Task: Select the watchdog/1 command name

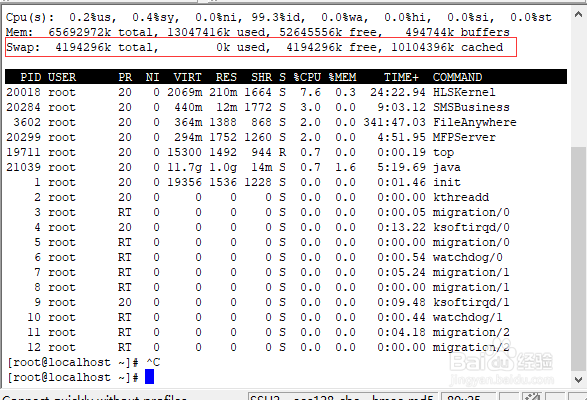Action: click(468, 317)
